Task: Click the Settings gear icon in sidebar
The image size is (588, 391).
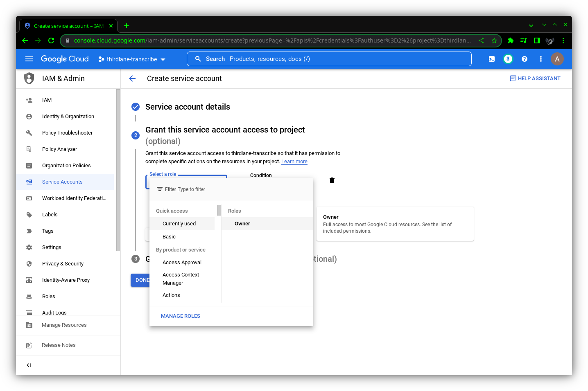Action: click(29, 247)
